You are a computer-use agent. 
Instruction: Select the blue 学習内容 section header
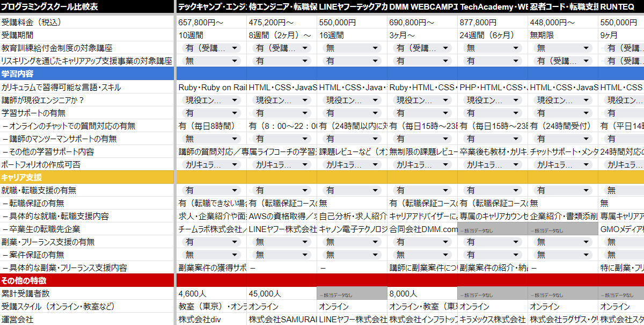[87, 74]
